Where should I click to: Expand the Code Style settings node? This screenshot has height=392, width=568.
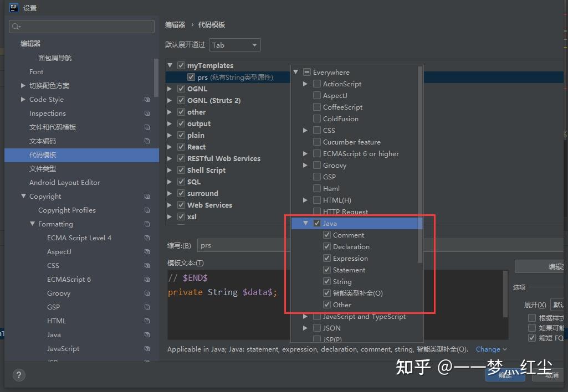[x=23, y=99]
